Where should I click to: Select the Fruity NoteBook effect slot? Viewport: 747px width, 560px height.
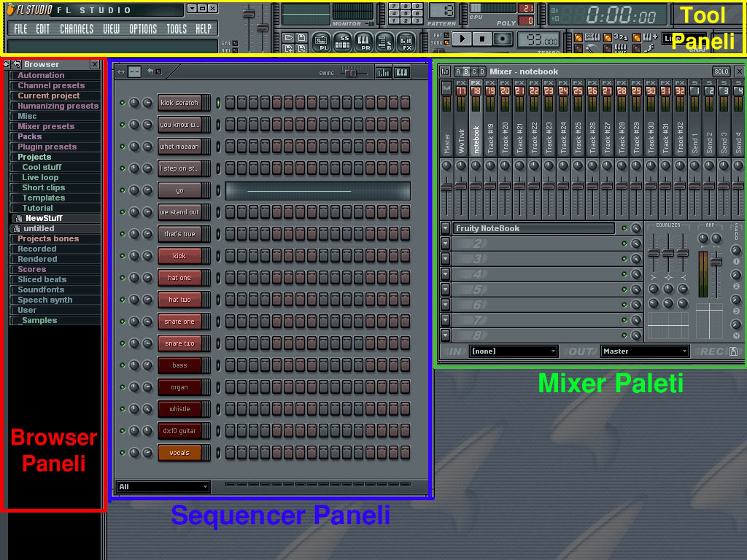tap(533, 228)
